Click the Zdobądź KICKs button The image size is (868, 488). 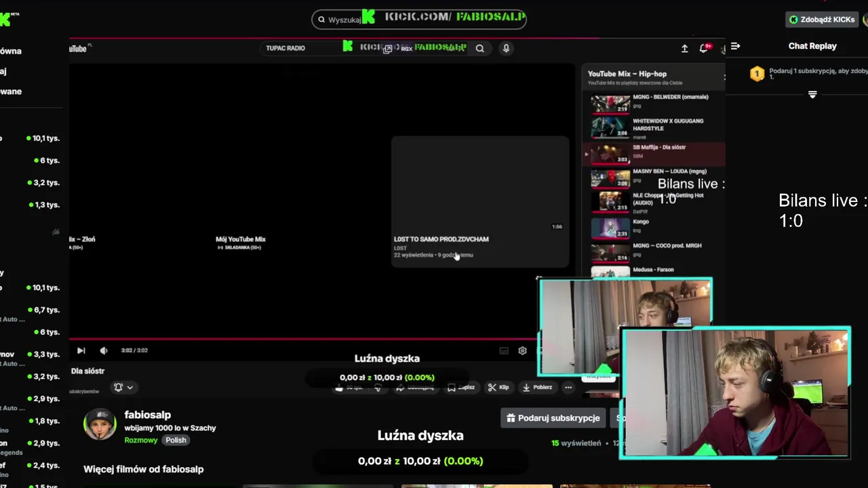821,20
